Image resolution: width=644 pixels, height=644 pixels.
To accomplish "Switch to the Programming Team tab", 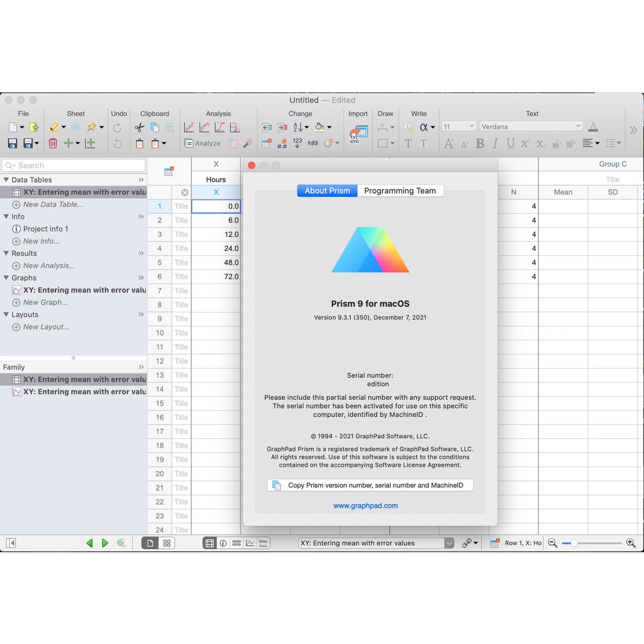I will [x=400, y=191].
